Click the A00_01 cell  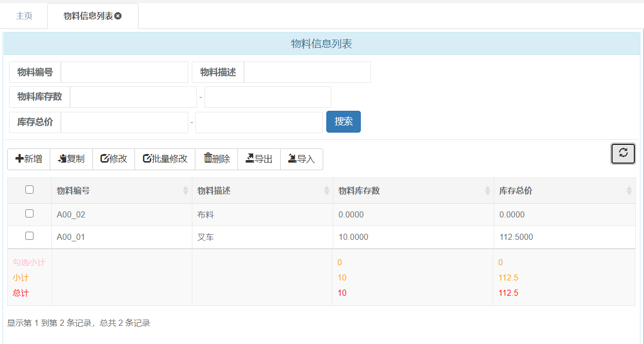tap(122, 237)
